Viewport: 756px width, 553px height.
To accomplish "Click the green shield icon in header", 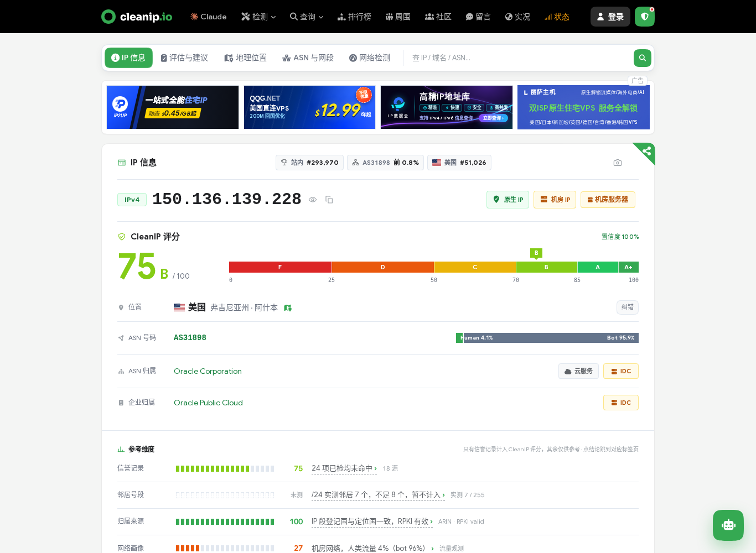I will tap(645, 17).
